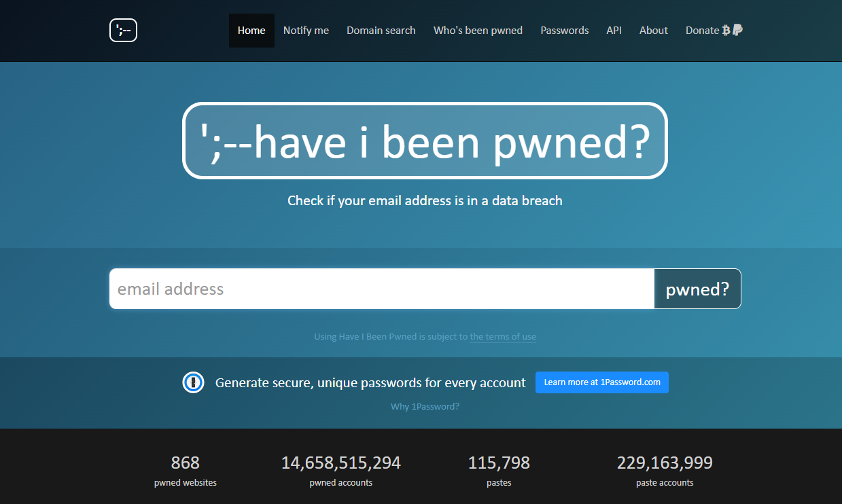The image size is (842, 504).
Task: Go to Domain search
Action: 381,31
